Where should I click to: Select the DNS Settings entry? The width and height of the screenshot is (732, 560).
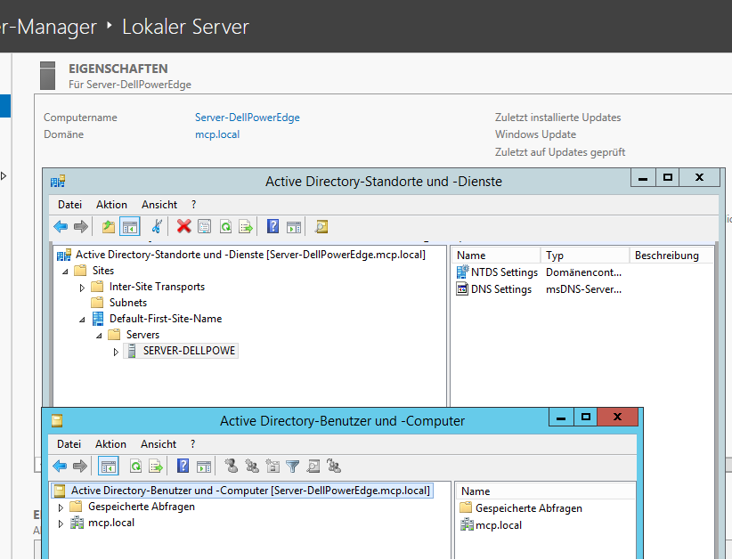(x=494, y=289)
